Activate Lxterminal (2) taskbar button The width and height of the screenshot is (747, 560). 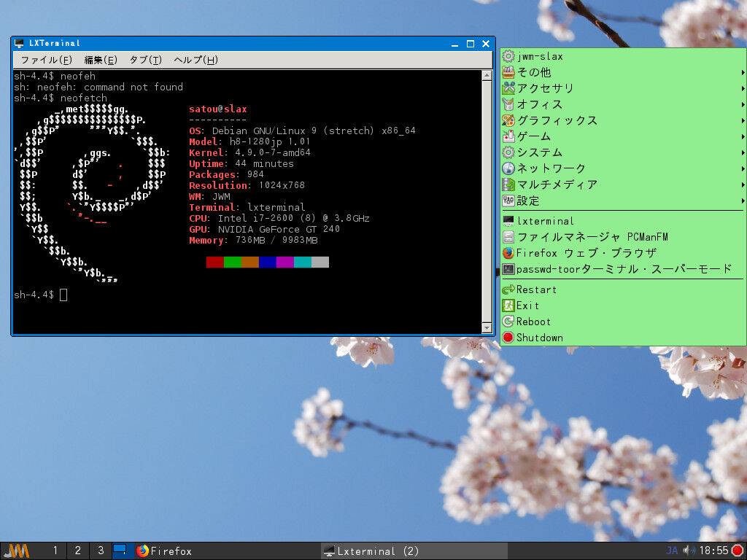coord(414,551)
